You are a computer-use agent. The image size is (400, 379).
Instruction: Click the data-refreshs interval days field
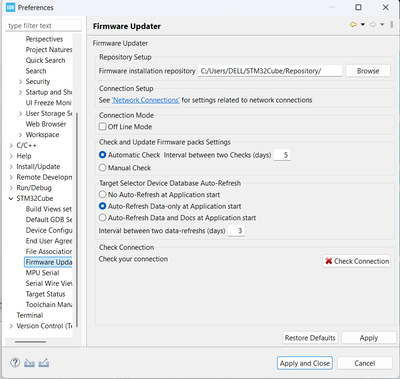pos(236,231)
